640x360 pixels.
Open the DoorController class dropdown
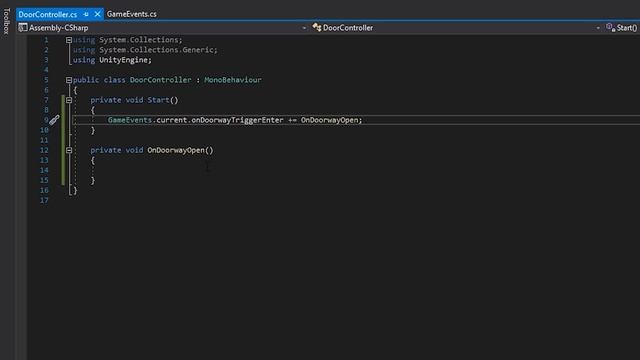tap(598, 28)
